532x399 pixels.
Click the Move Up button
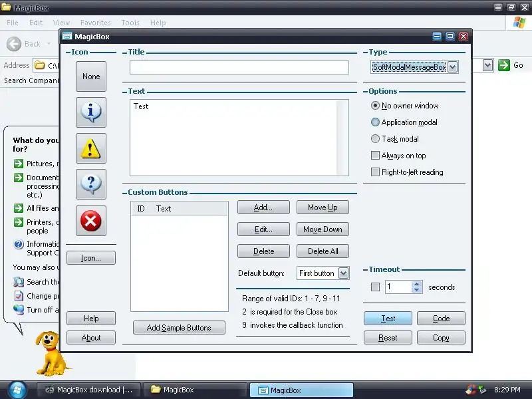click(x=323, y=207)
